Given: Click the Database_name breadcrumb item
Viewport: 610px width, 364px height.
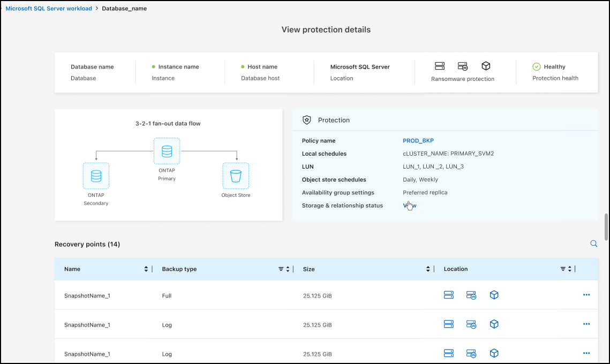Looking at the screenshot, I should pos(124,9).
